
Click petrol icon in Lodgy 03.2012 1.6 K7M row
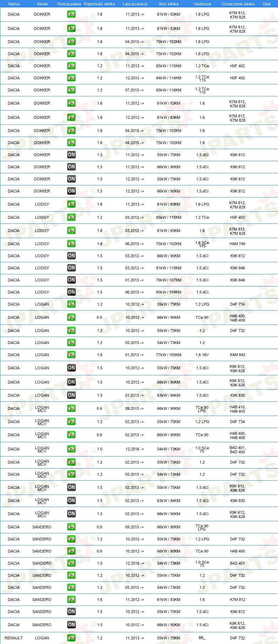click(x=71, y=231)
